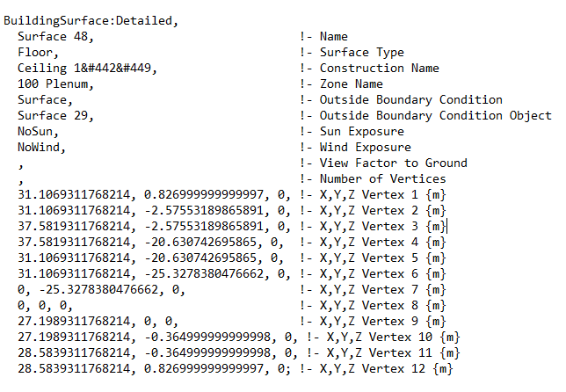
Task: Click the final Vertex 12 line ending semicolon
Action: [288, 370]
